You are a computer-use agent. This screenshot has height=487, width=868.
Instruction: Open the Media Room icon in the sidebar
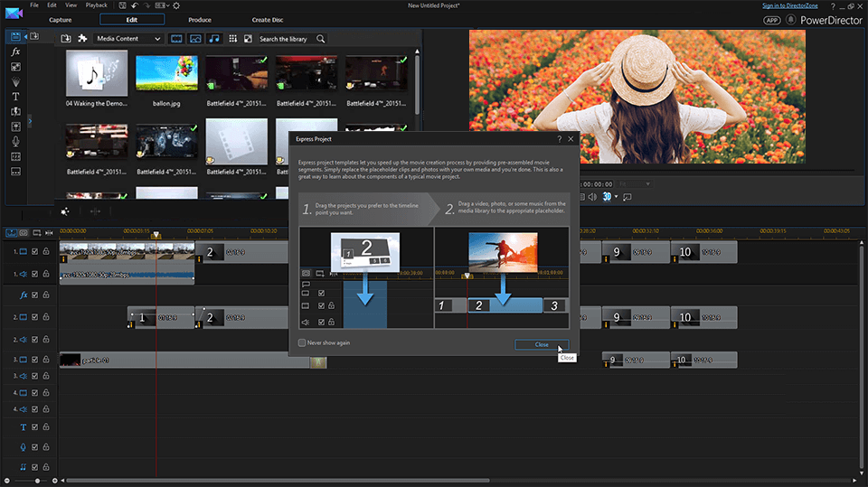15,36
